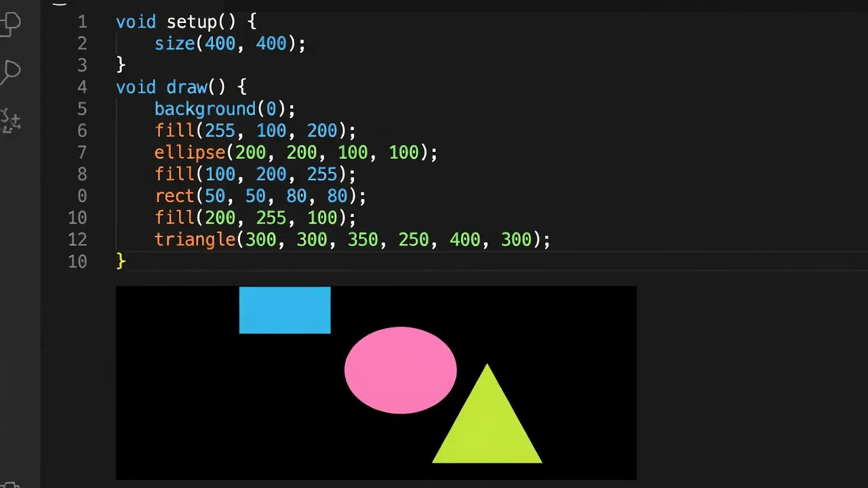Image resolution: width=868 pixels, height=488 pixels.
Task: Click line number 7 in the gutter
Action: coord(82,152)
